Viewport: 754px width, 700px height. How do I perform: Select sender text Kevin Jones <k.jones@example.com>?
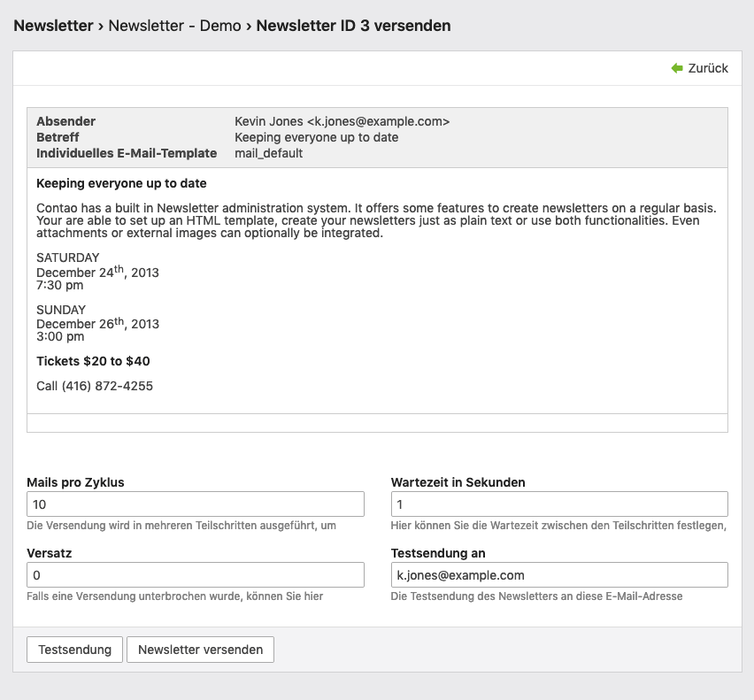342,121
